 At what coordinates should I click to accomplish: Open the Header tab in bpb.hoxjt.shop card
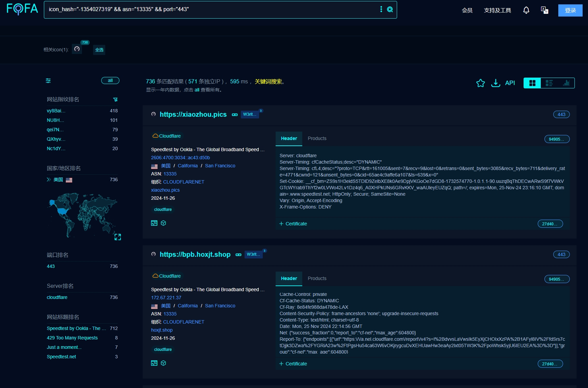[x=289, y=279]
